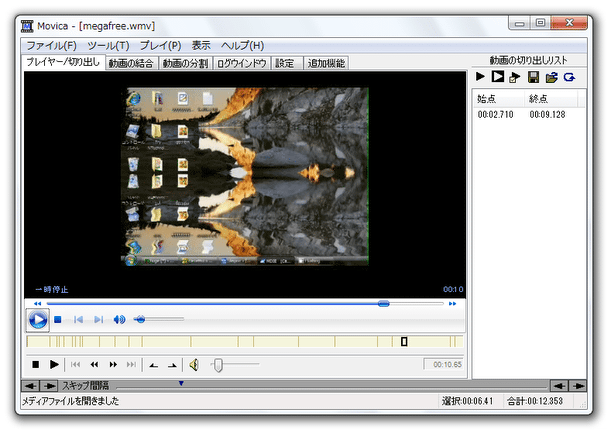Play the clip list with the first play icon
The height and width of the screenshot is (433, 611).
tap(480, 77)
